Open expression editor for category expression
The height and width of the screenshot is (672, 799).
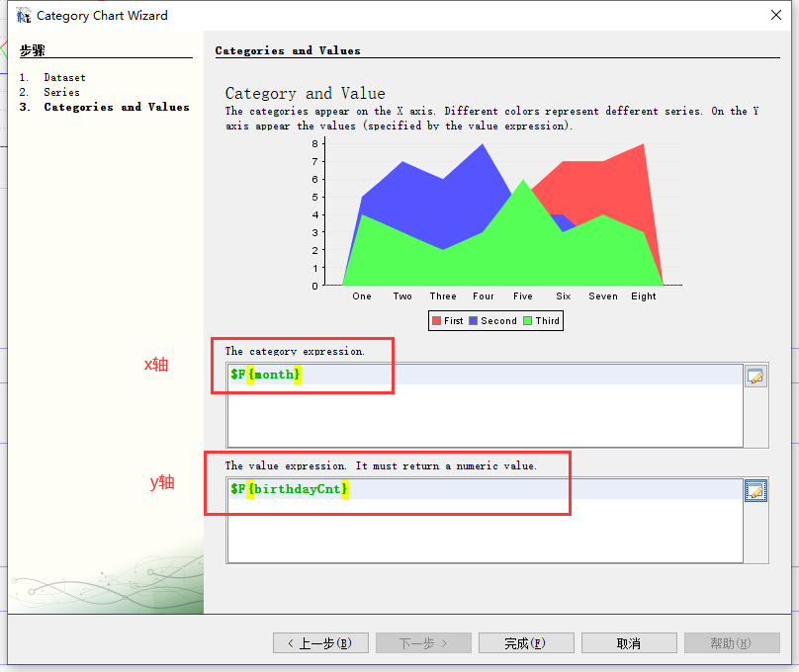[755, 377]
